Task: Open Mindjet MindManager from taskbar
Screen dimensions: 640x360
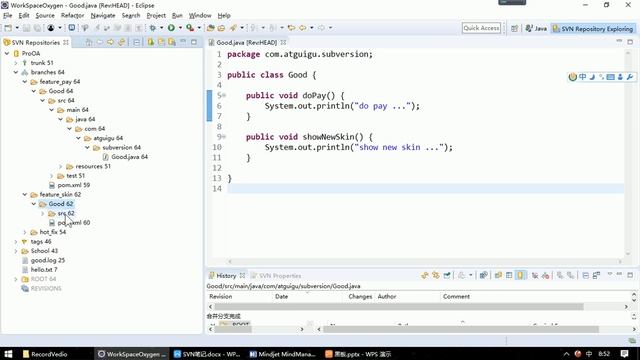Action: point(282,354)
